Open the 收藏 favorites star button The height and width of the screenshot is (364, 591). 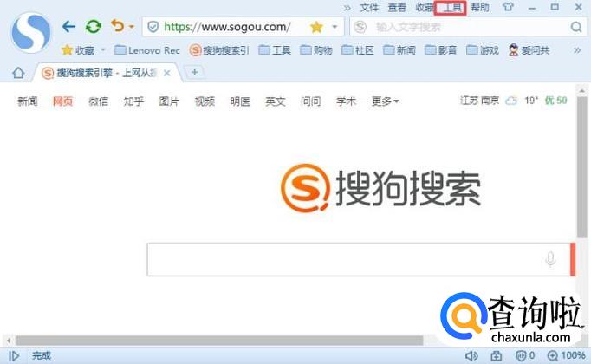tap(78, 50)
